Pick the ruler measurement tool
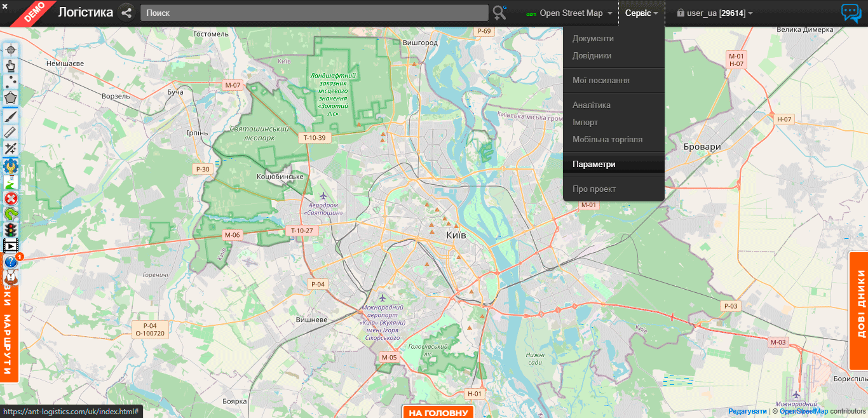The image size is (868, 418). pos(11,132)
